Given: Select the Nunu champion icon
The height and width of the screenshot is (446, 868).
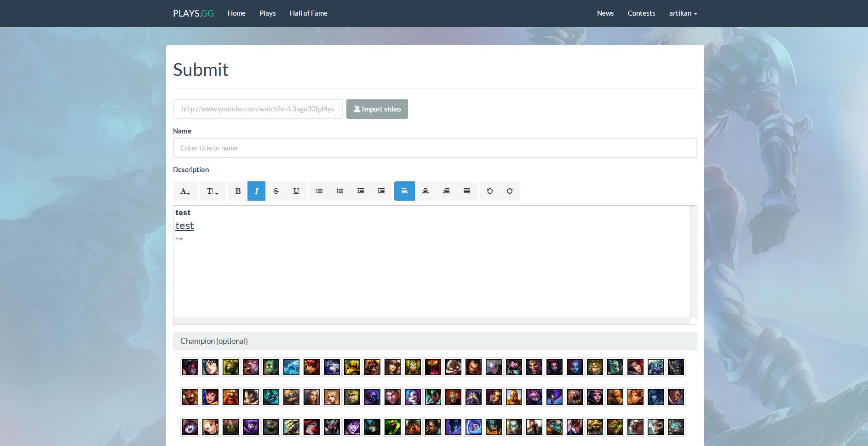Looking at the screenshot, I should tap(473, 427).
